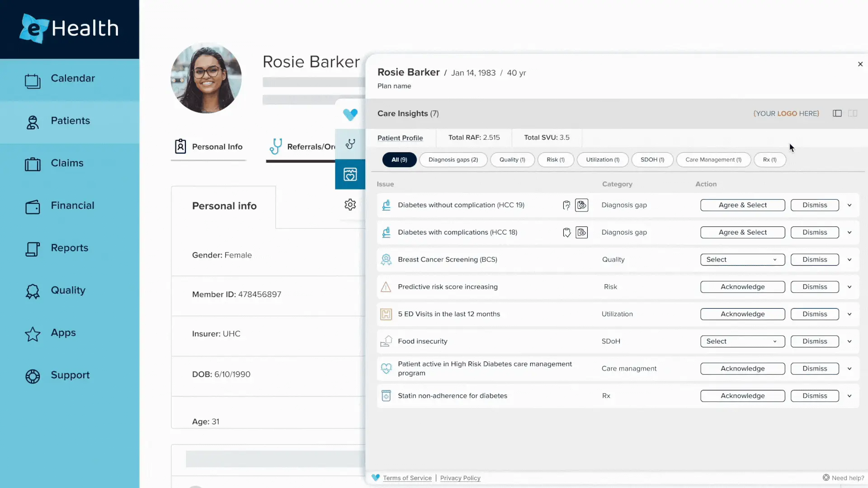Filter insights by Diagnosis gaps (2)
This screenshot has height=488, width=868.
[453, 160]
